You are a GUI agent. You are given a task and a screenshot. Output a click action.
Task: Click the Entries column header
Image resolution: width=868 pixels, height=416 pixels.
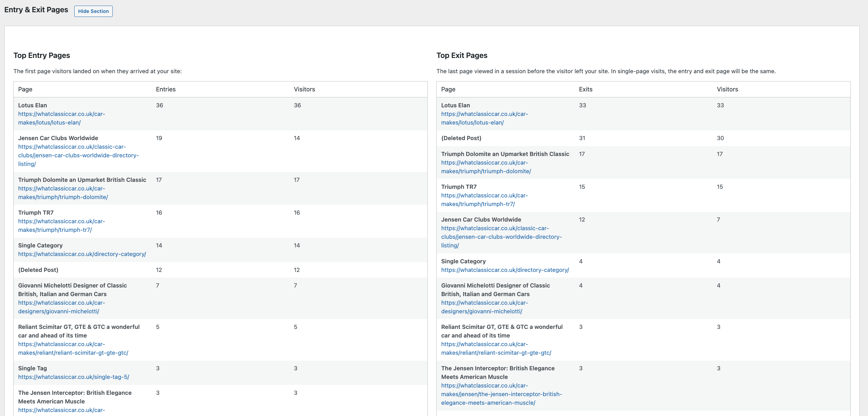165,89
